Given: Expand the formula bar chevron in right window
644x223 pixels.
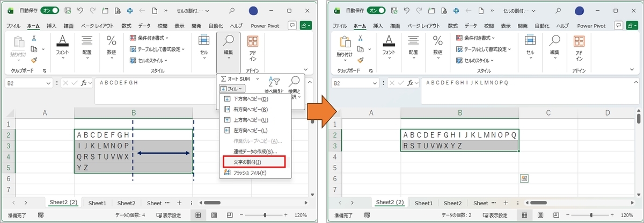Looking at the screenshot, I should pos(636,83).
